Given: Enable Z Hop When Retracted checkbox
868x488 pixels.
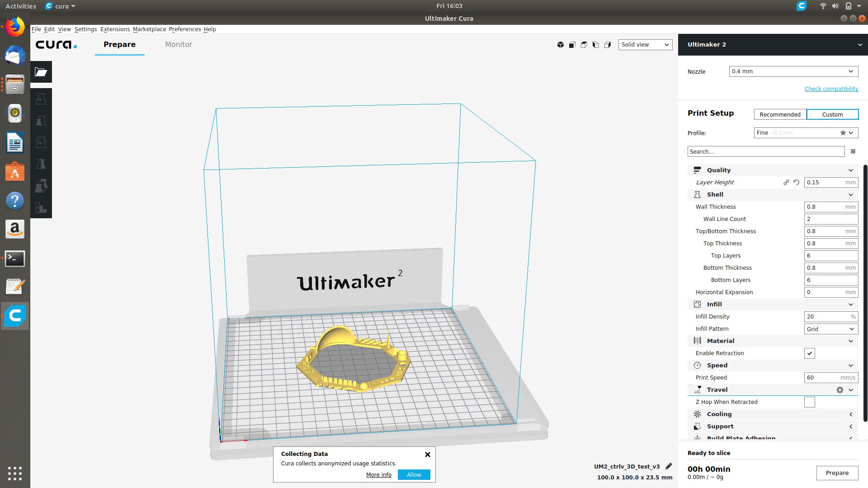Looking at the screenshot, I should pyautogui.click(x=809, y=402).
